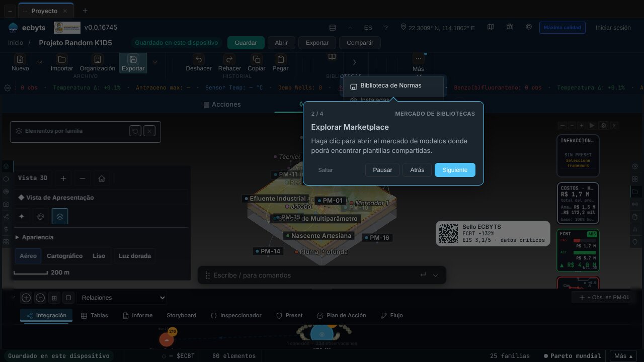Click the map icon in header

click(x=491, y=27)
